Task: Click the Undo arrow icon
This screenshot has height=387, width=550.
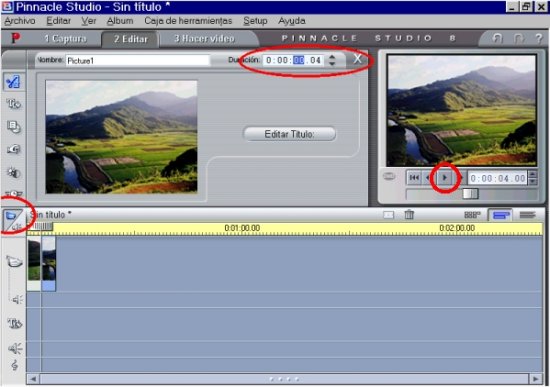Action: pos(497,38)
